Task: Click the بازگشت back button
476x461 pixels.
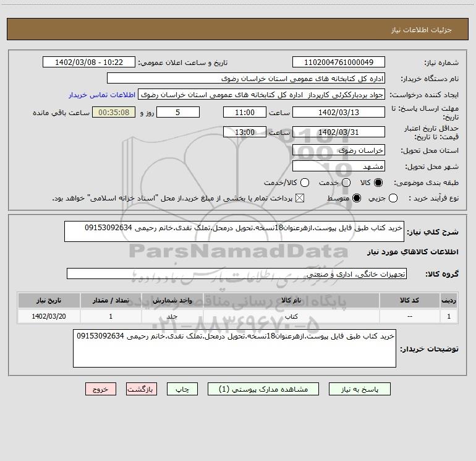Action: (142, 389)
